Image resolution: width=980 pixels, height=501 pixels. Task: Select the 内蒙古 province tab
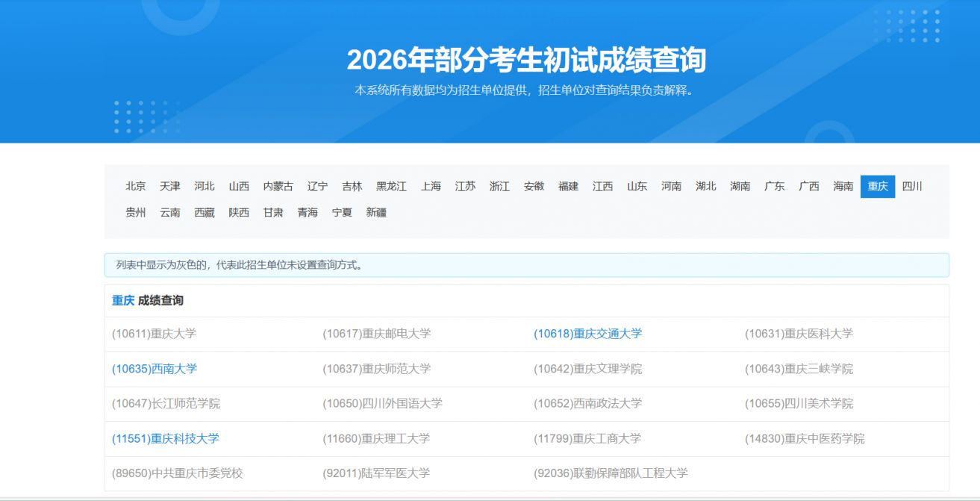pyautogui.click(x=278, y=187)
